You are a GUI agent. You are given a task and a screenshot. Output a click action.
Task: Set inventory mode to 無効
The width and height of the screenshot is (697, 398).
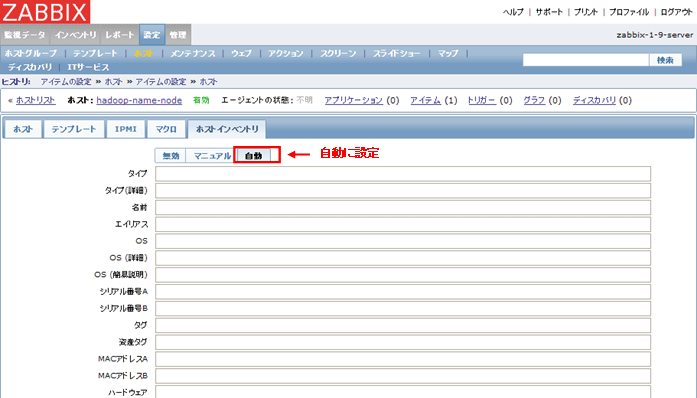pos(171,156)
